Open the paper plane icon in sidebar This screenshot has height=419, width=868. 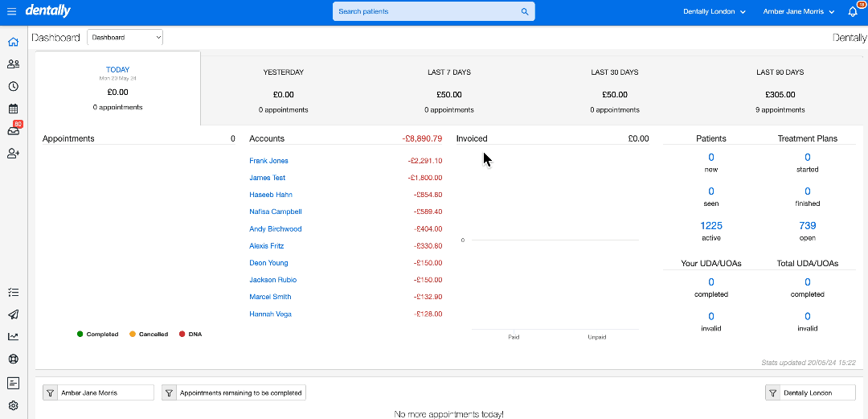point(14,314)
